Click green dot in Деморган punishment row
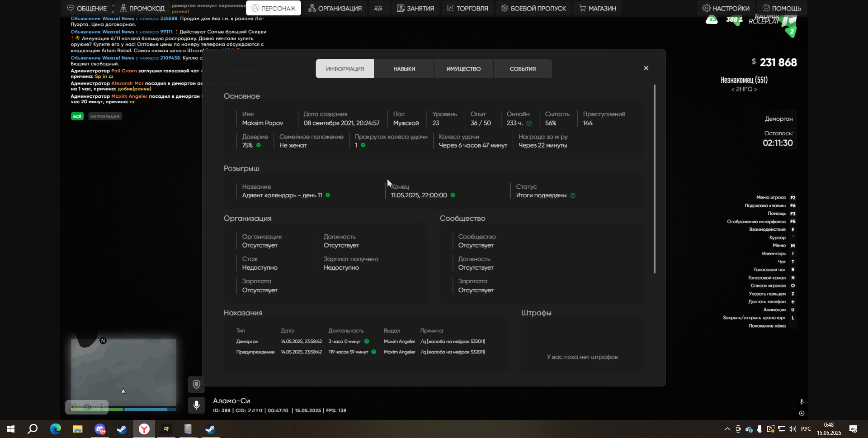The width and height of the screenshot is (868, 438). click(367, 341)
